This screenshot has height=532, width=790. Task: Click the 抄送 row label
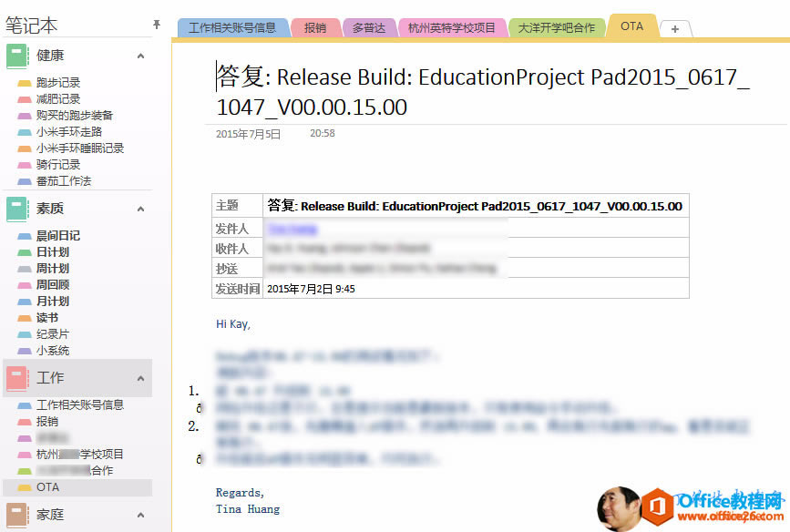(x=227, y=269)
